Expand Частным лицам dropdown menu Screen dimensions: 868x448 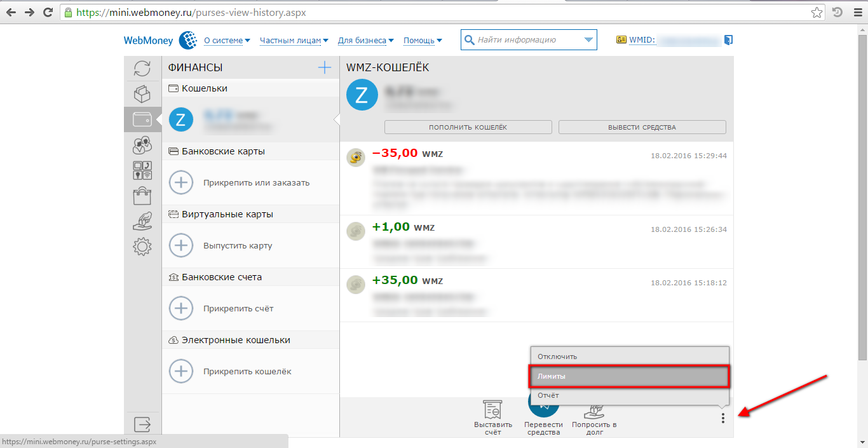click(294, 41)
